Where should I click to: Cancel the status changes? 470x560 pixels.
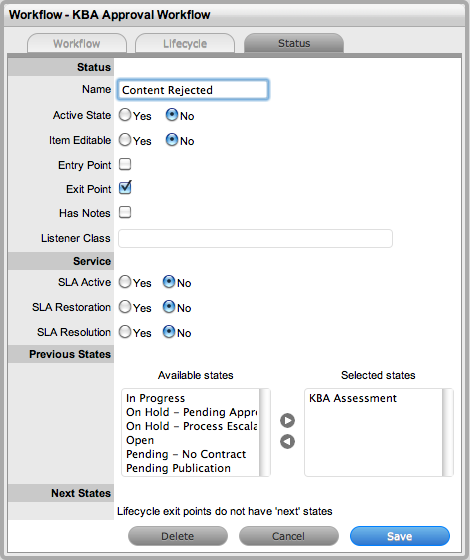[289, 536]
